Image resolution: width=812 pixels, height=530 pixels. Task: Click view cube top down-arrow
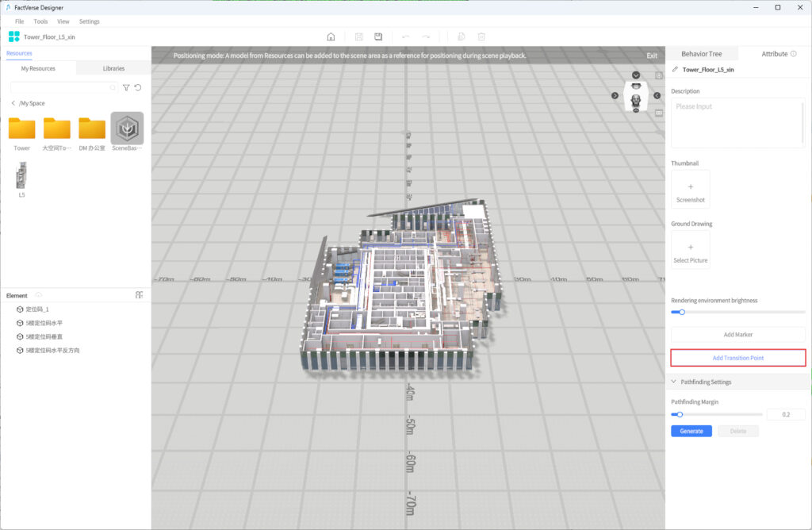(x=636, y=75)
